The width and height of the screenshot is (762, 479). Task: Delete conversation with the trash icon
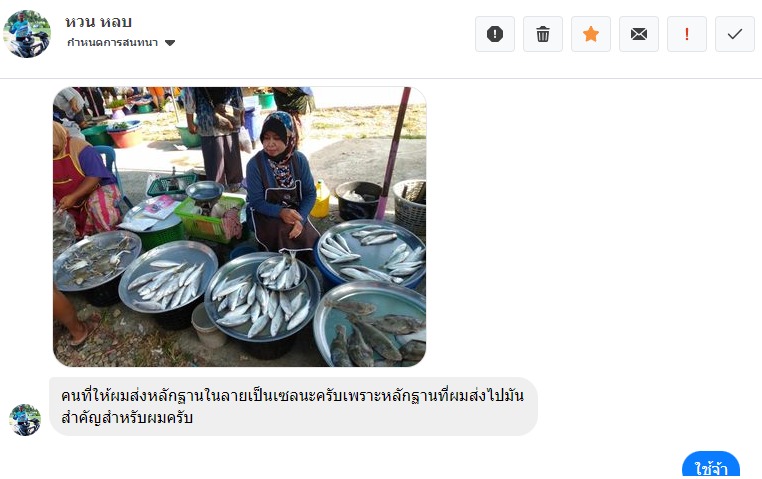pyautogui.click(x=543, y=34)
